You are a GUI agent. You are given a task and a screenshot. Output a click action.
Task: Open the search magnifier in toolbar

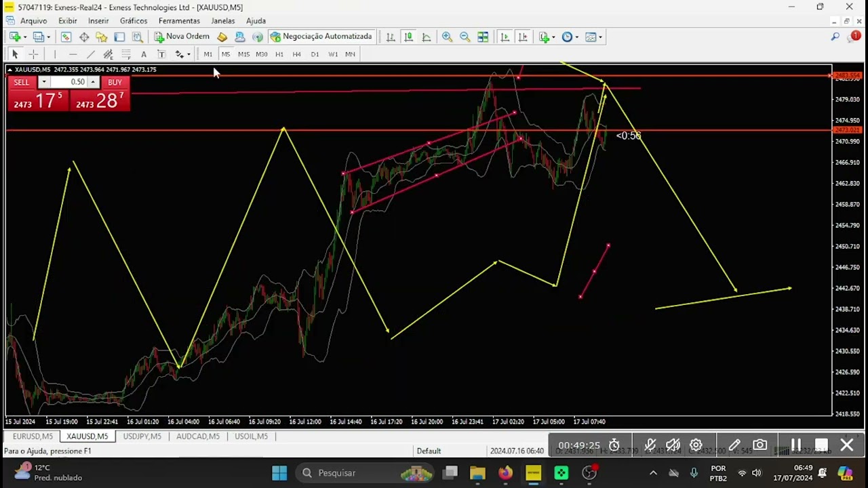click(835, 37)
